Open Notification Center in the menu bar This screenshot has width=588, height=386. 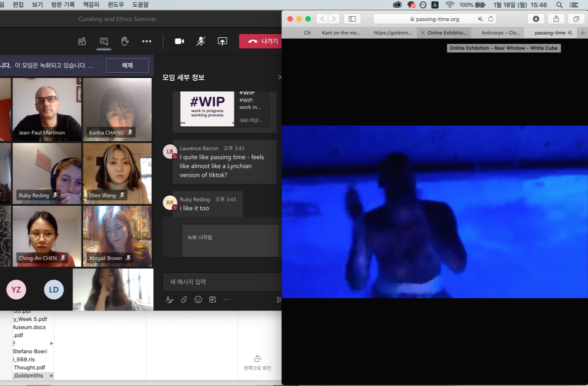point(574,5)
